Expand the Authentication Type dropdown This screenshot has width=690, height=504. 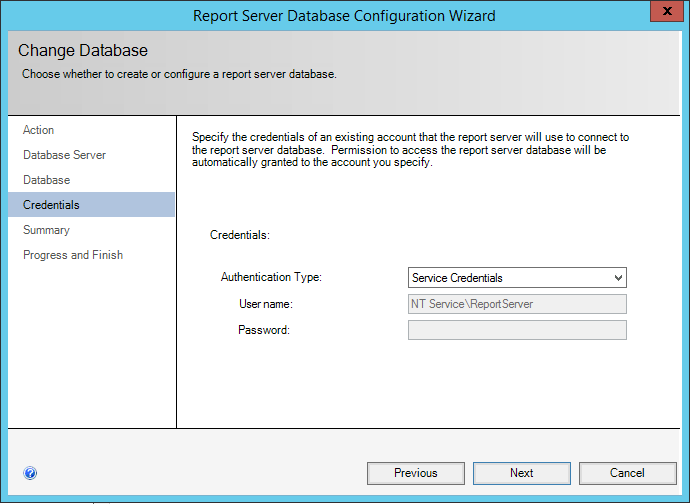pyautogui.click(x=517, y=278)
